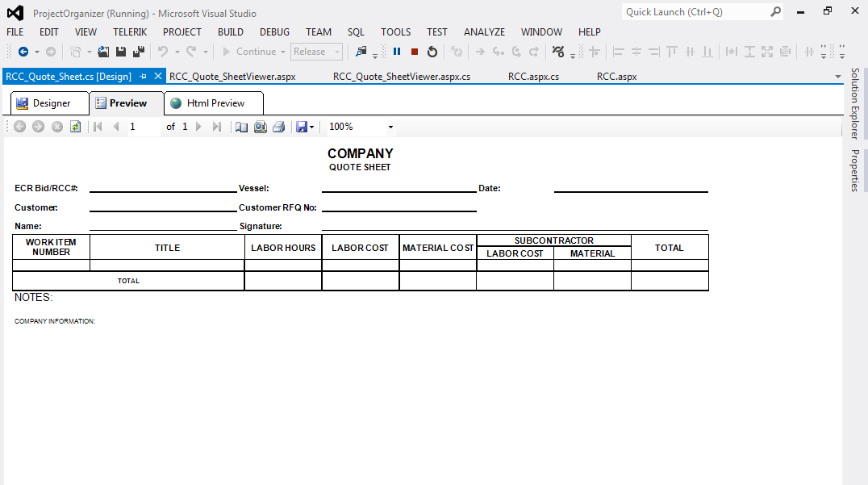The height and width of the screenshot is (485, 868).
Task: Click the Undo arrow icon
Action: [x=163, y=52]
